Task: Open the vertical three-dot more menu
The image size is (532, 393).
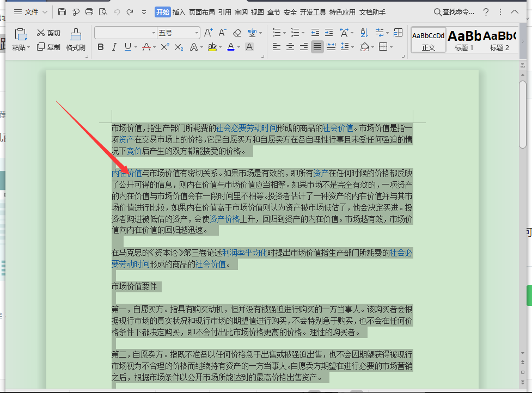Action: [x=500, y=12]
